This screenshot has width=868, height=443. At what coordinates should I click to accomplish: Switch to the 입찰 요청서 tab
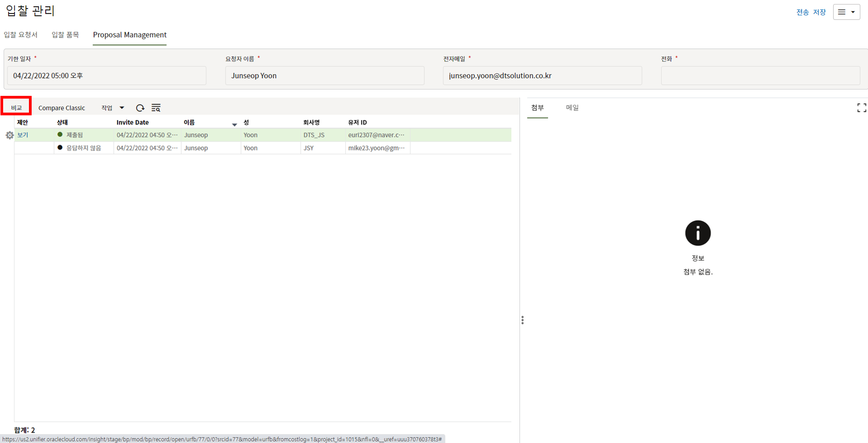[21, 35]
